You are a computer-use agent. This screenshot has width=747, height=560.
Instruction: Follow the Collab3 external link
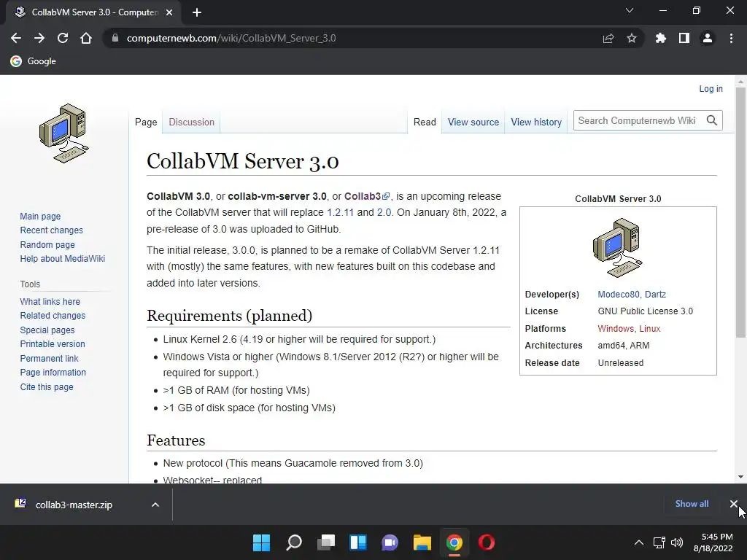click(367, 196)
